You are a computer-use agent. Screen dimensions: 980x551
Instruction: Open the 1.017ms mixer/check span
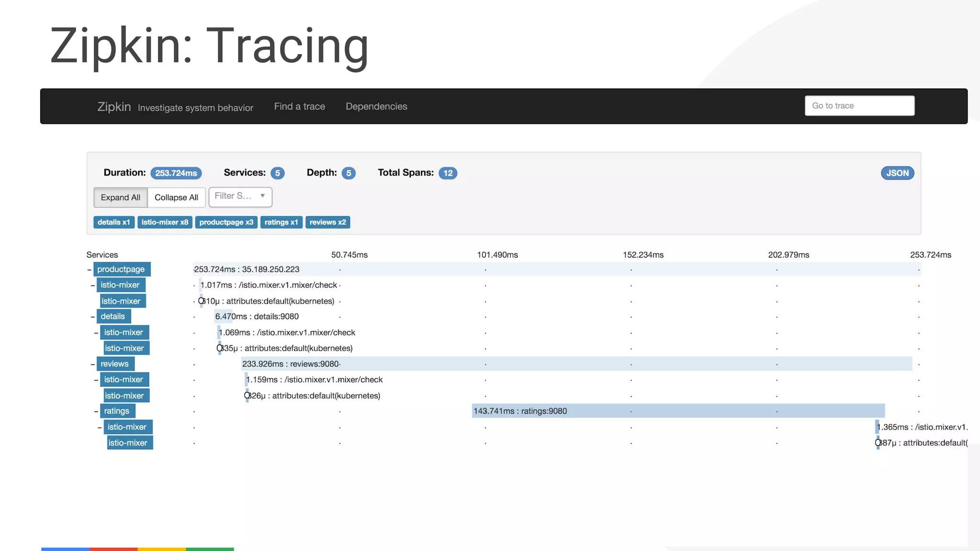click(268, 285)
